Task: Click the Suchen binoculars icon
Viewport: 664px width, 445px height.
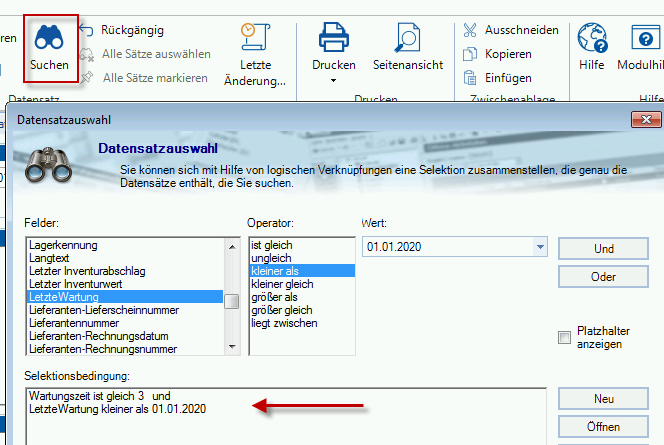Action: (x=49, y=38)
